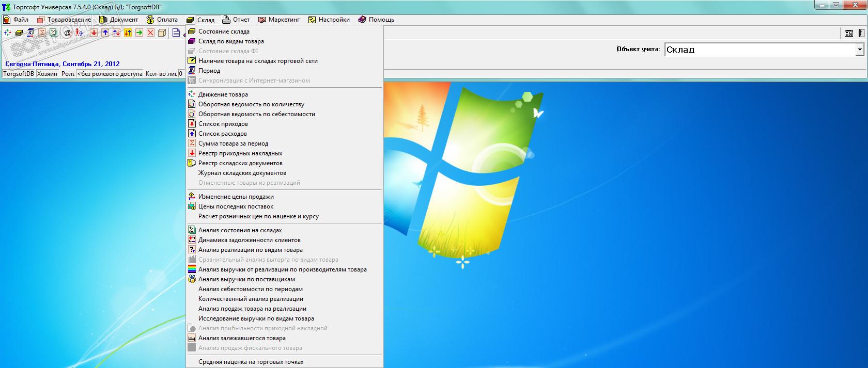Select Исследование выручки по видам товара
The width and height of the screenshot is (868, 368).
[x=284, y=318]
